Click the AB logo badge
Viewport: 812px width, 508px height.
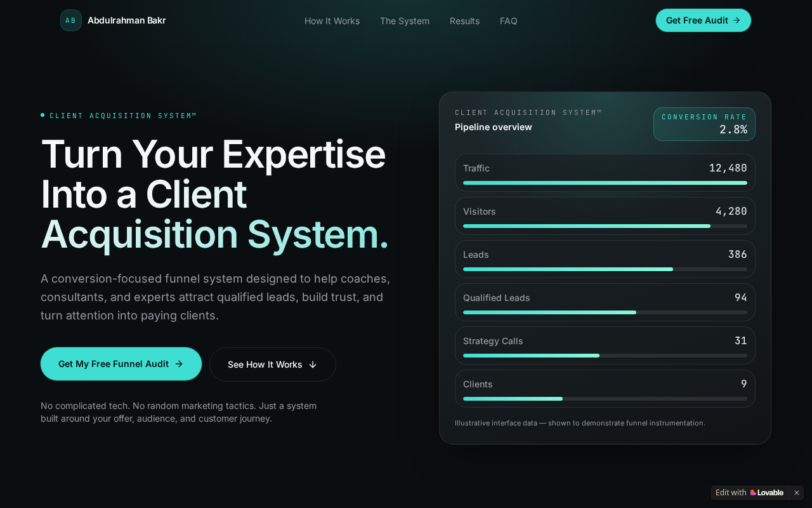71,20
